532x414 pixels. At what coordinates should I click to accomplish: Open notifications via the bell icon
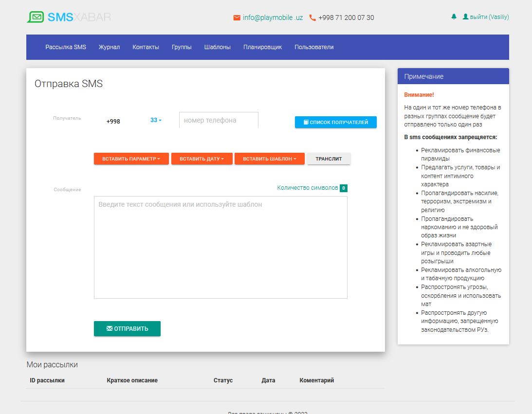pyautogui.click(x=454, y=17)
